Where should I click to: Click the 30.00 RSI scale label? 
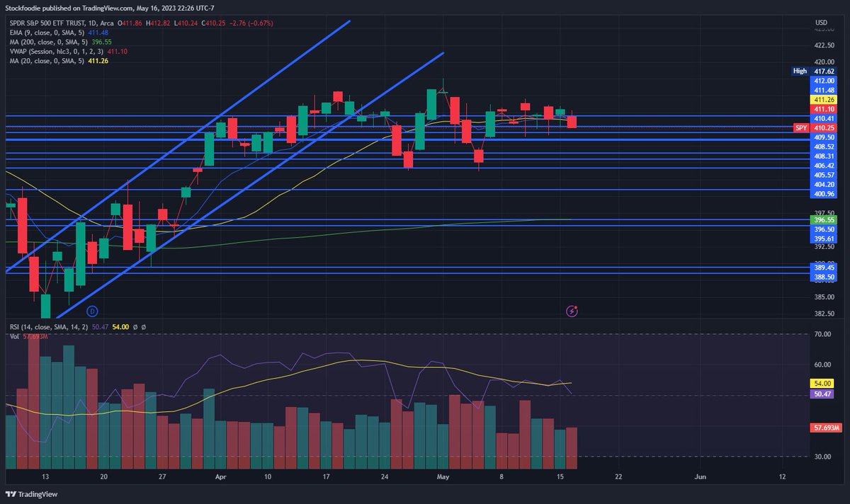pos(822,457)
